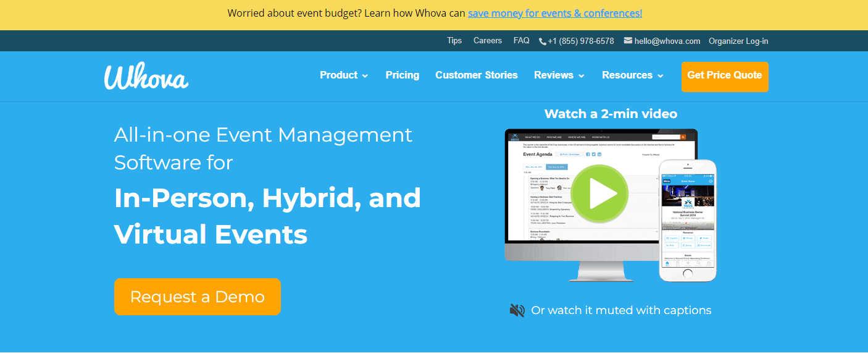Click the smartphone app mockup image
Image resolution: width=868 pixels, height=353 pixels.
688,220
